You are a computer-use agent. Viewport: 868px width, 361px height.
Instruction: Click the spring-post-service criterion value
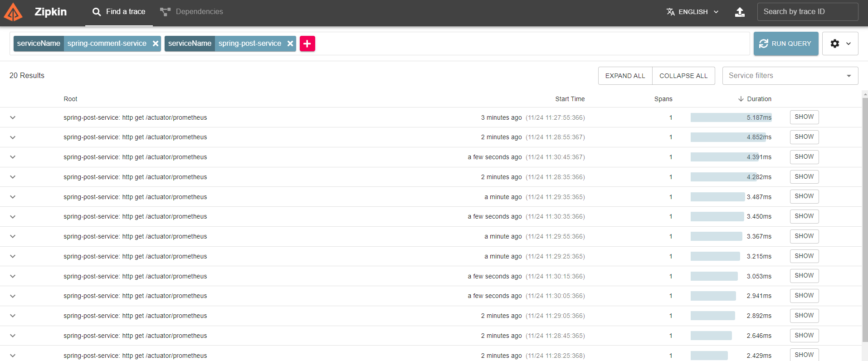click(x=250, y=44)
